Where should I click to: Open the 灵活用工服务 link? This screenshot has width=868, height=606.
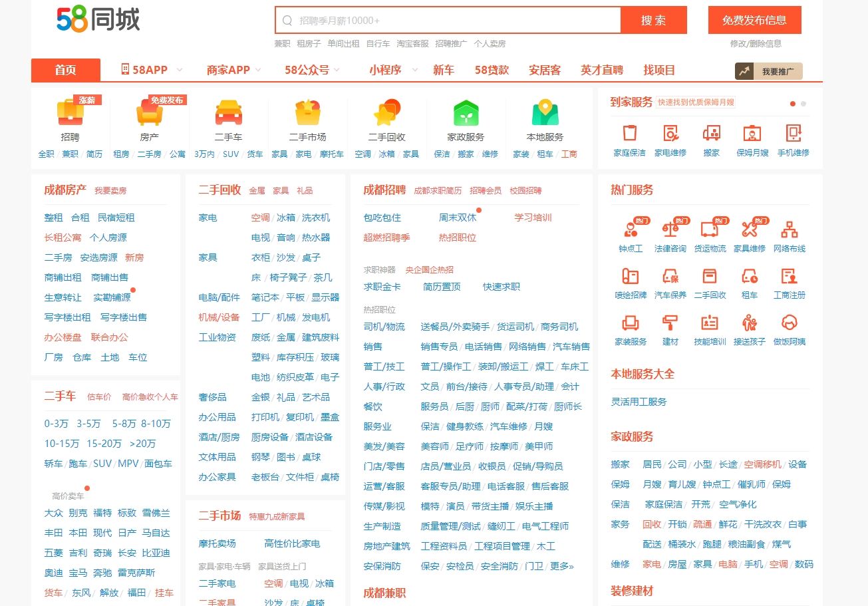pos(639,402)
